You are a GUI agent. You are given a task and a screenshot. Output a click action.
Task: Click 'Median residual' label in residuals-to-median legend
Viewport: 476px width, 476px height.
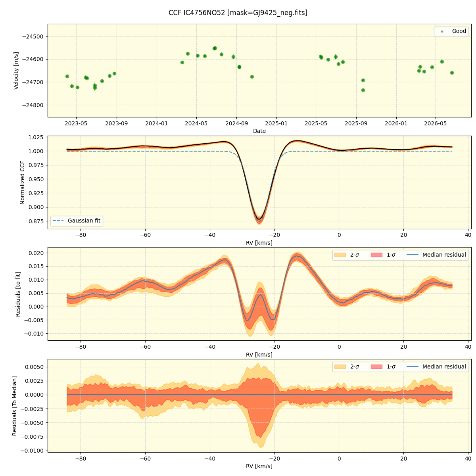pos(444,367)
